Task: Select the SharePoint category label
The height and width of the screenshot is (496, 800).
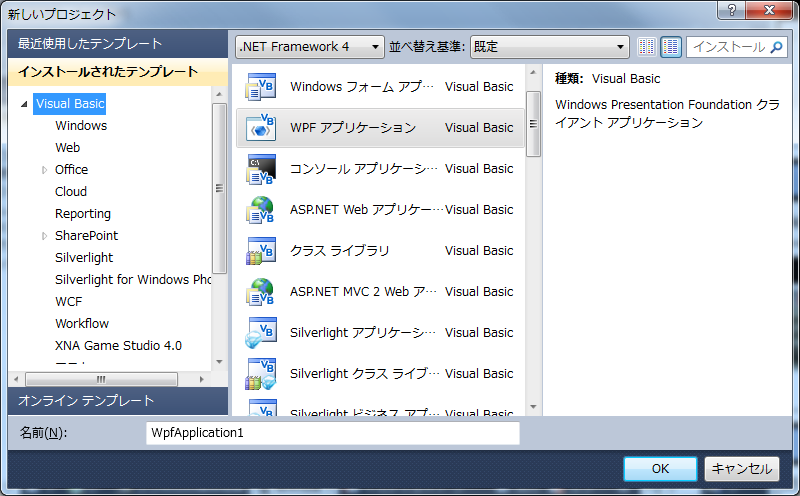Action: [x=86, y=235]
